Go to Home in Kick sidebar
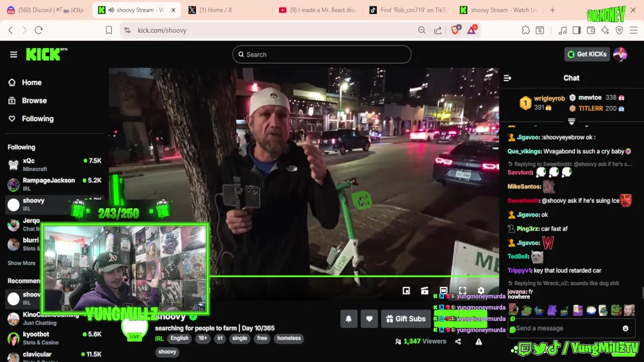This screenshot has width=644, height=362. pos(25,82)
